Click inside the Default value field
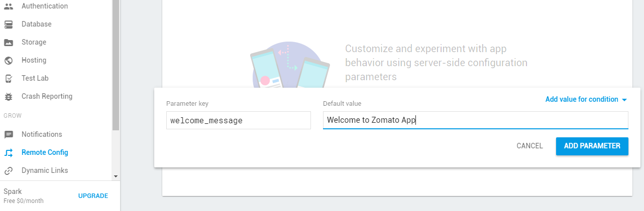The image size is (644, 211). pos(475,120)
